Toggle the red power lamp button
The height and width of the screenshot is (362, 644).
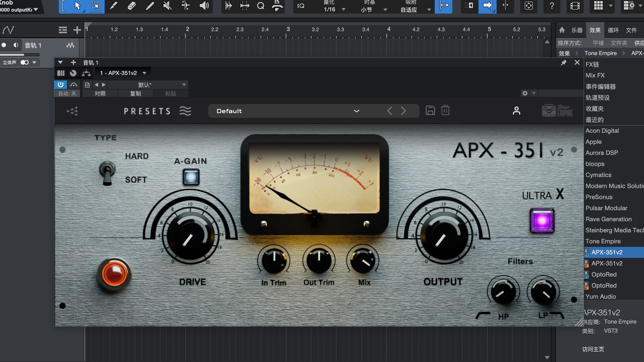(114, 274)
